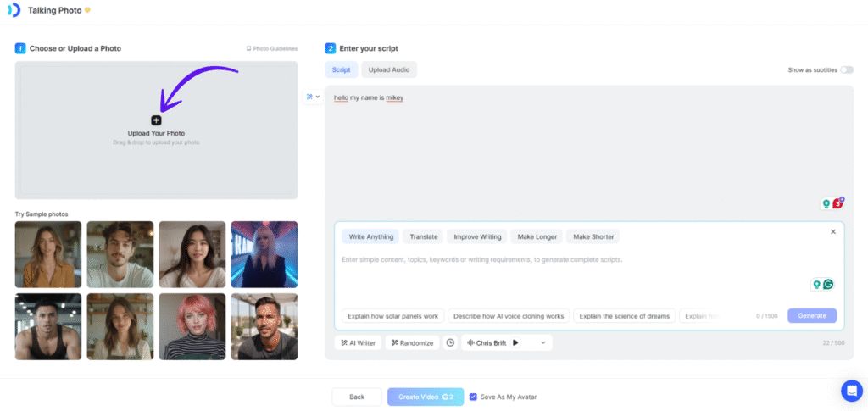This screenshot has width=868, height=411.
Task: Open the Photo Guidelines link
Action: 272,48
